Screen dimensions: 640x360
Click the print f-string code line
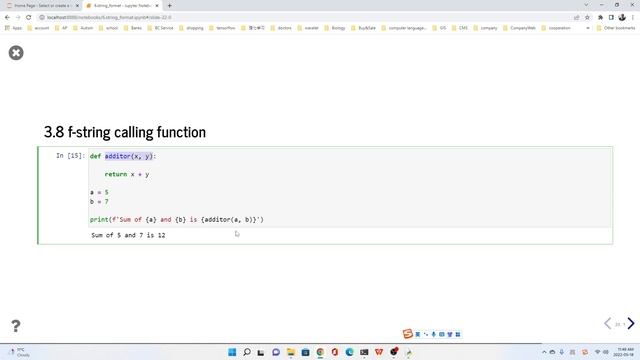(x=177, y=220)
